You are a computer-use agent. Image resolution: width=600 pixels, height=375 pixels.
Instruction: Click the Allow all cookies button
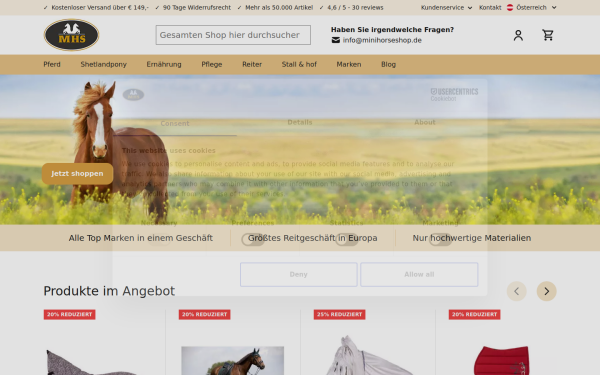[419, 274]
